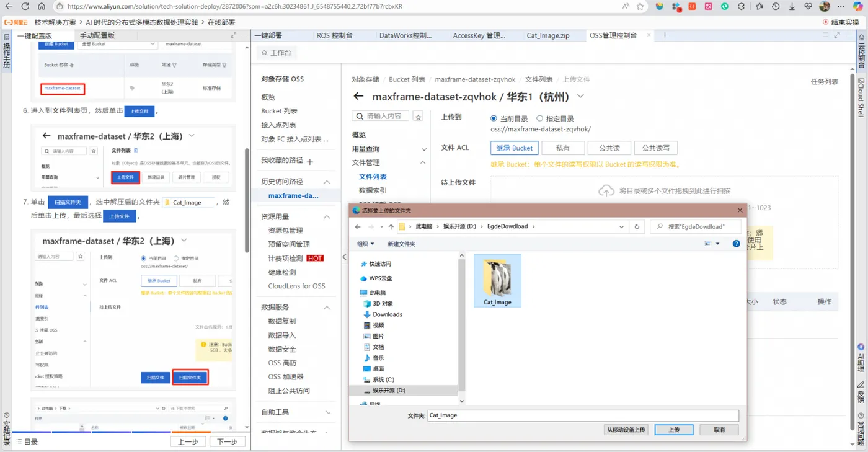
Task: Choose 公共读 file ACL option
Action: [609, 148]
